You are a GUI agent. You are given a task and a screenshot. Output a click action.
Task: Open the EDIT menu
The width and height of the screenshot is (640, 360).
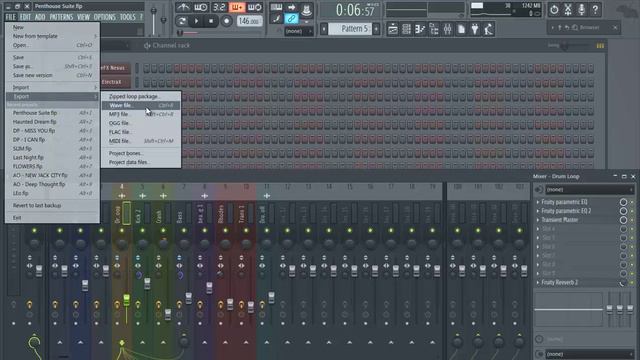click(25, 17)
